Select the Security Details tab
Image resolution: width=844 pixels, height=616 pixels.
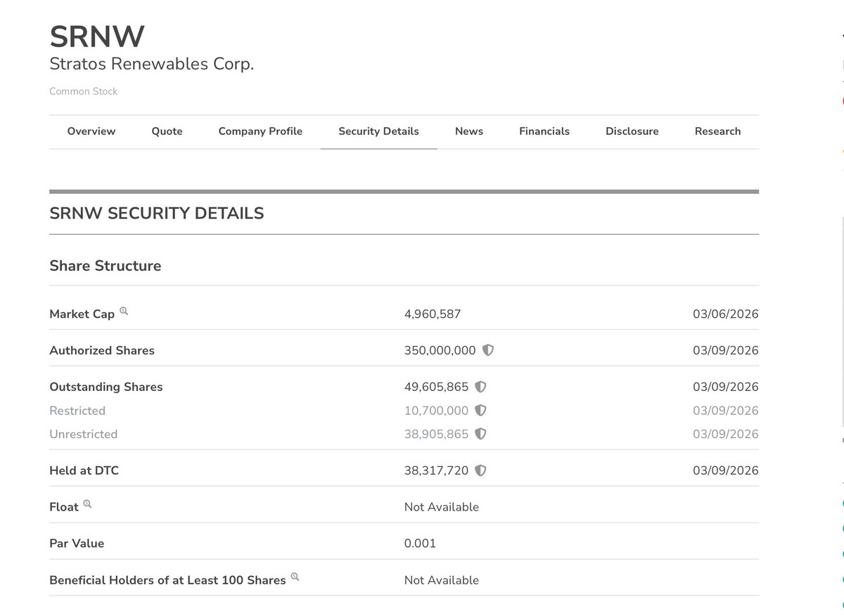378,131
